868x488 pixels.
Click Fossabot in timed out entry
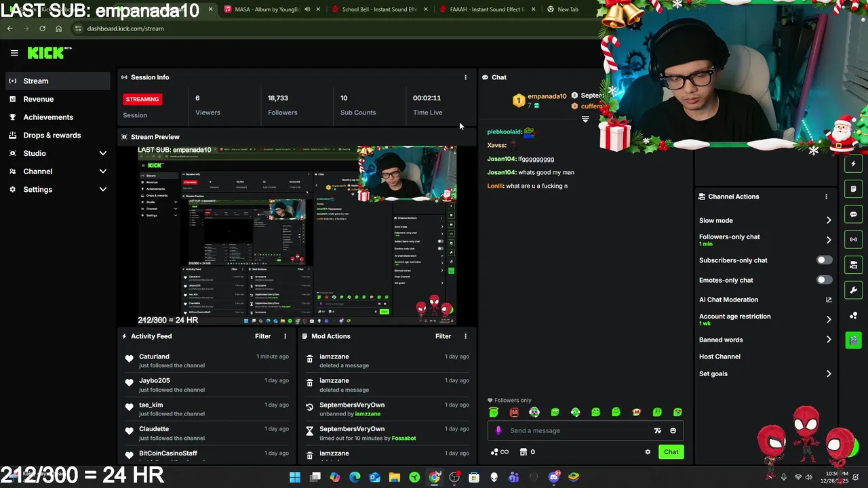pyautogui.click(x=403, y=438)
